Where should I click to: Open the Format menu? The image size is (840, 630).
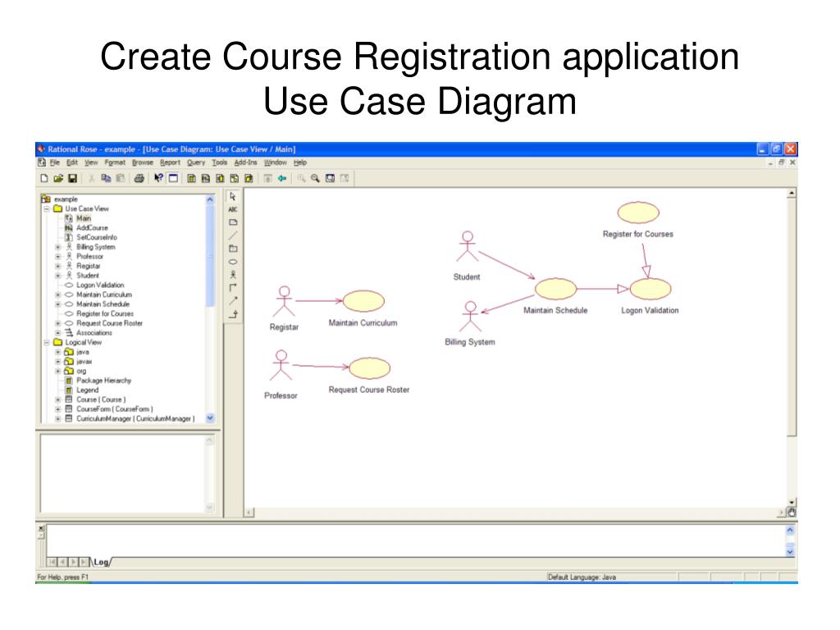point(115,162)
